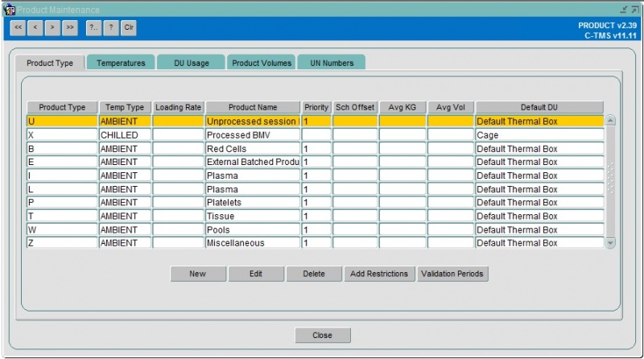Click the scroll up arrow of the table
Viewport: 644px width, 359px height.
(610, 121)
